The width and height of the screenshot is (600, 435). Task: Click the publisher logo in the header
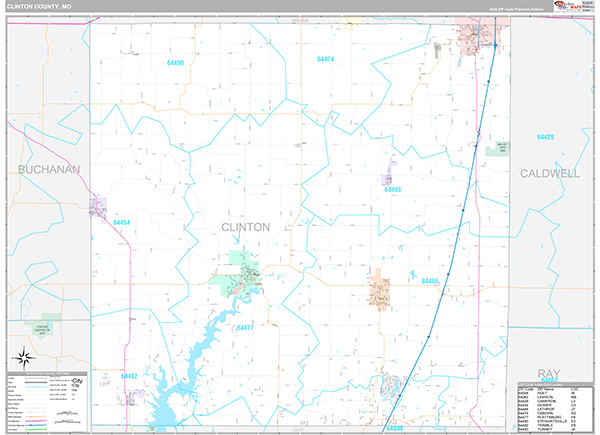568,6
